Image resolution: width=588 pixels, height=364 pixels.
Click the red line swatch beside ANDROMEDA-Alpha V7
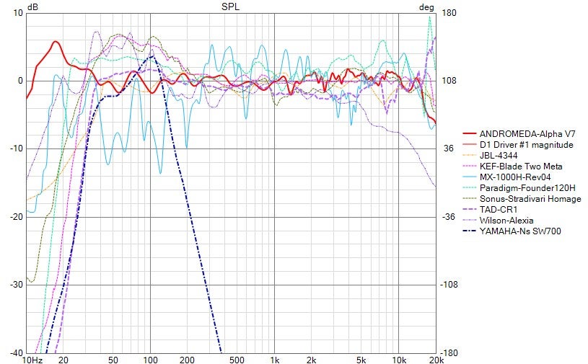tap(470, 134)
